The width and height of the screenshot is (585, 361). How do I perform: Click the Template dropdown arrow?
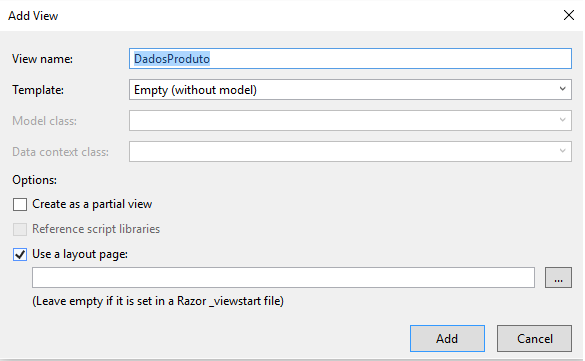(x=563, y=89)
